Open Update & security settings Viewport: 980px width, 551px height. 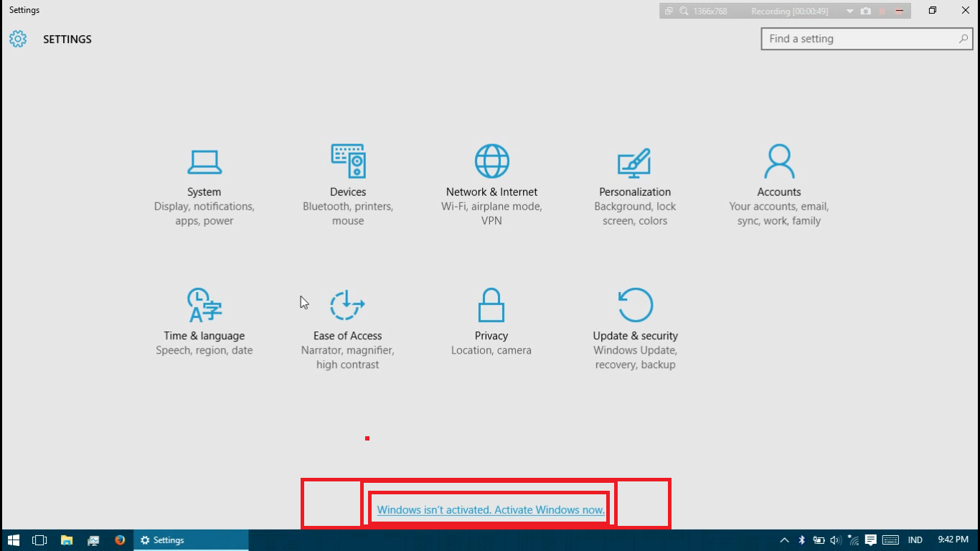[x=635, y=330]
